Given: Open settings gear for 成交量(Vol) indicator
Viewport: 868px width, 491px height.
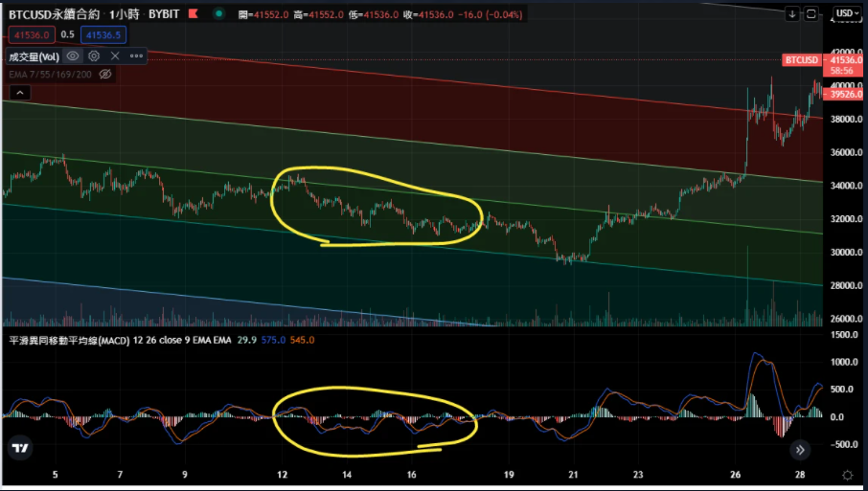Looking at the screenshot, I should (94, 56).
